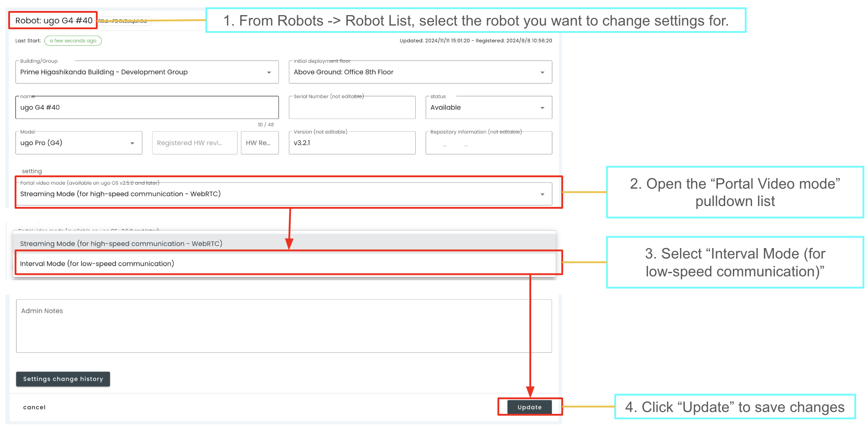This screenshot has width=868, height=444.
Task: Open the Initial deployment floor dropdown
Action: pyautogui.click(x=420, y=72)
